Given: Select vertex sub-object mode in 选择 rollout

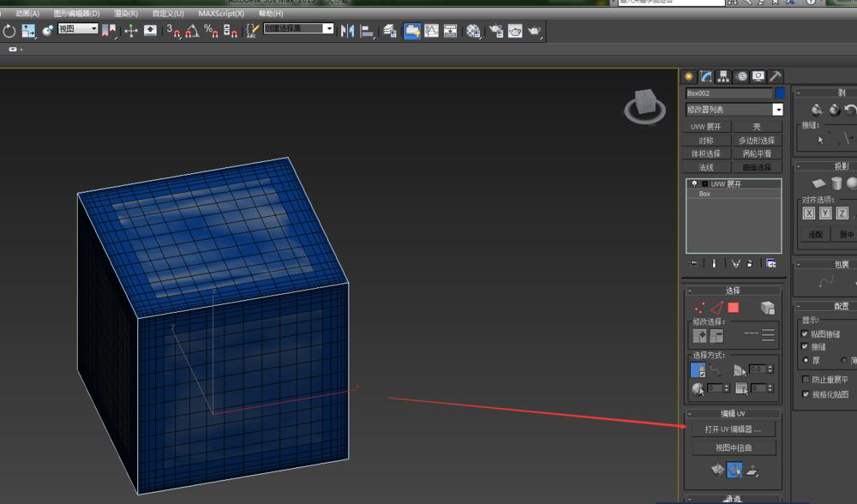Looking at the screenshot, I should (x=698, y=306).
